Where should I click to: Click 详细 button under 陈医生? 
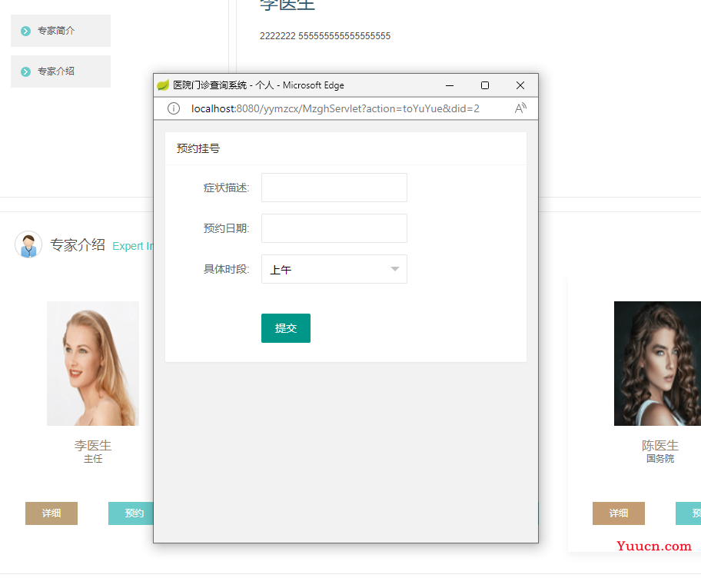pyautogui.click(x=619, y=513)
